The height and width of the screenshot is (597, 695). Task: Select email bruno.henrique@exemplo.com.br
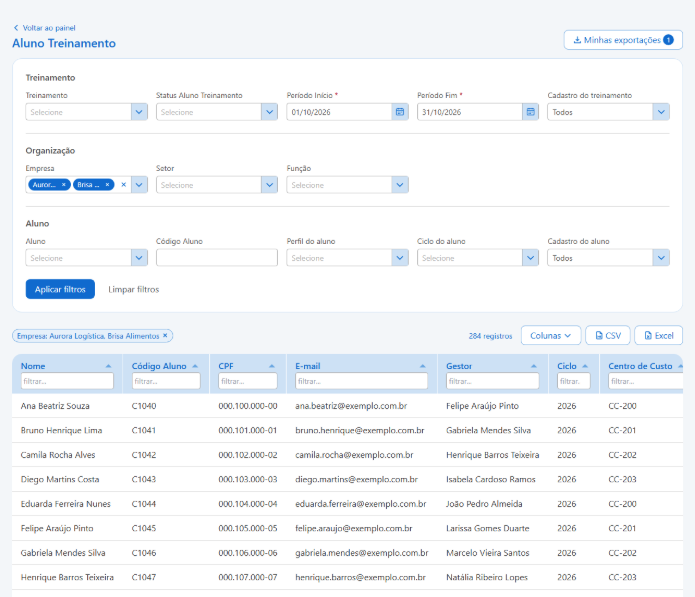[360, 430]
